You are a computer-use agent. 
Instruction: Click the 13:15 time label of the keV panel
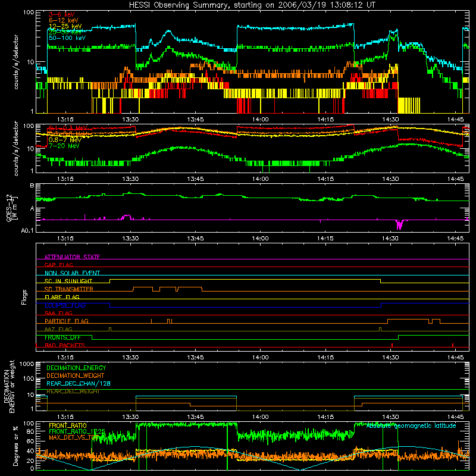pos(65,120)
